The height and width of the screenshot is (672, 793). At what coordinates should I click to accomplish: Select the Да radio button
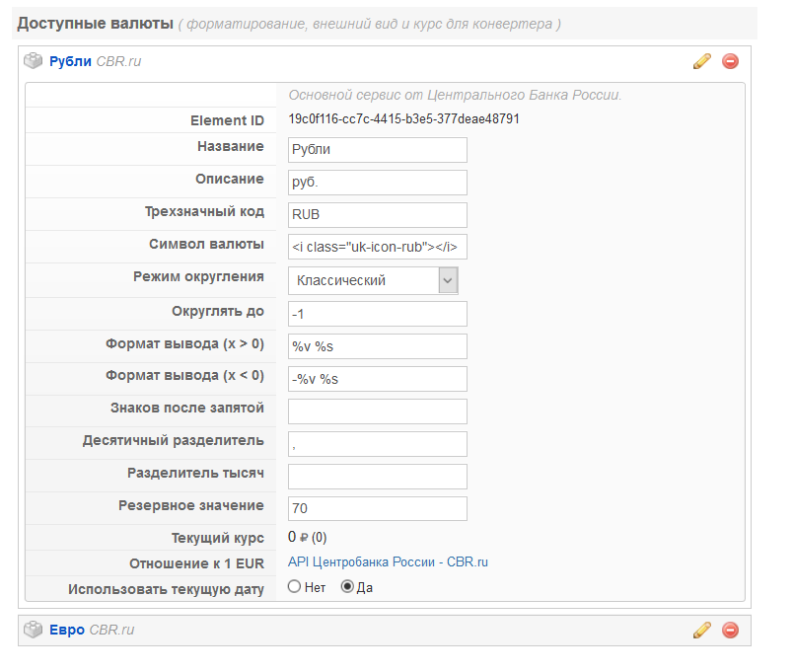click(347, 587)
